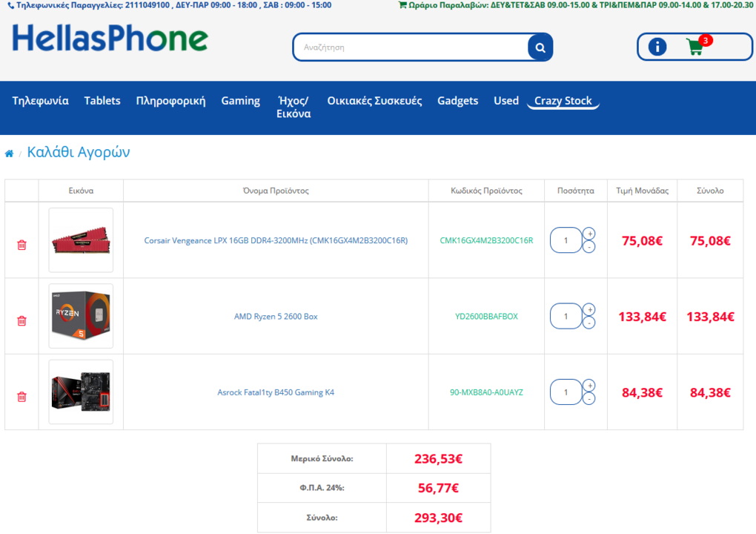Click the HellasPhone logo
Screen dimensions: 756x534
pos(110,38)
